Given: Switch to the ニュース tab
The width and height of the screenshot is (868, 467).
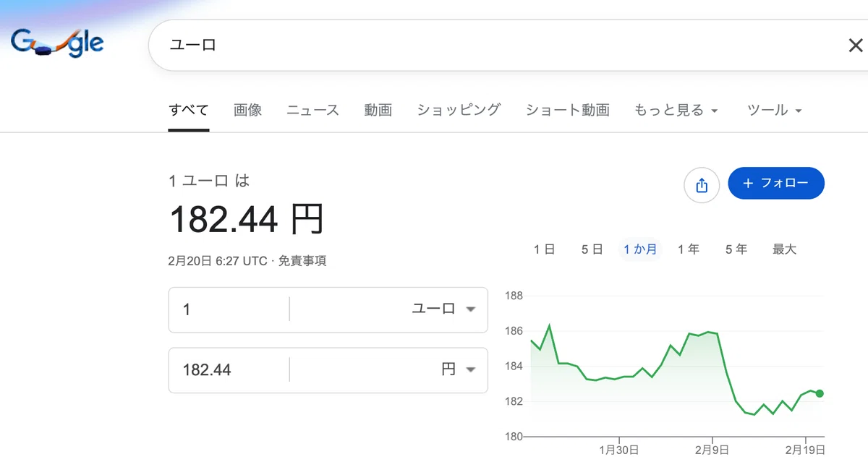Looking at the screenshot, I should [312, 111].
